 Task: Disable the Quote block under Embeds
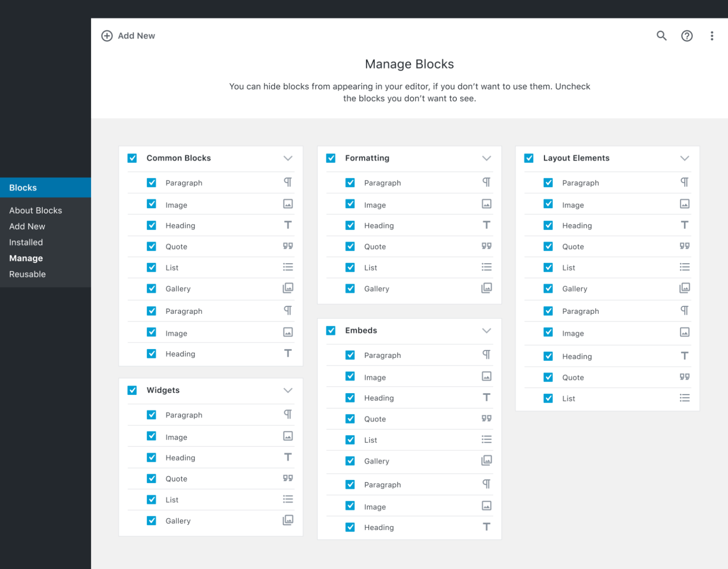(350, 419)
